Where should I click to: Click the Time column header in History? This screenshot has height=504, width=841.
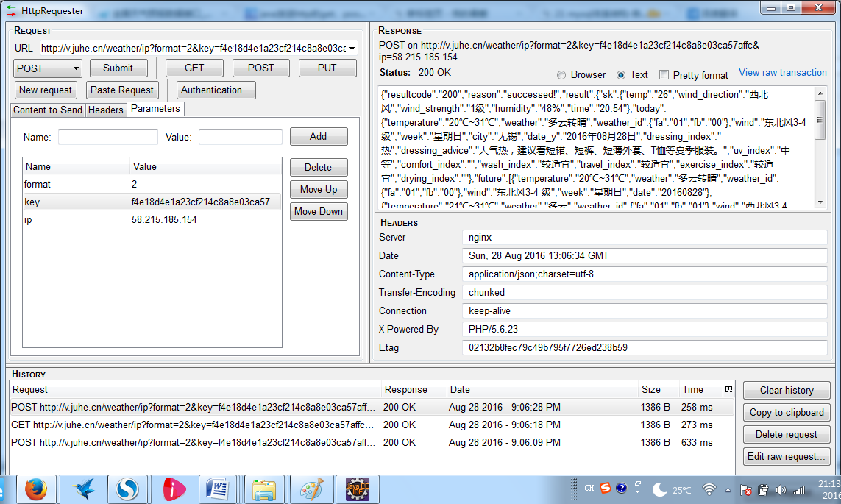tap(700, 389)
